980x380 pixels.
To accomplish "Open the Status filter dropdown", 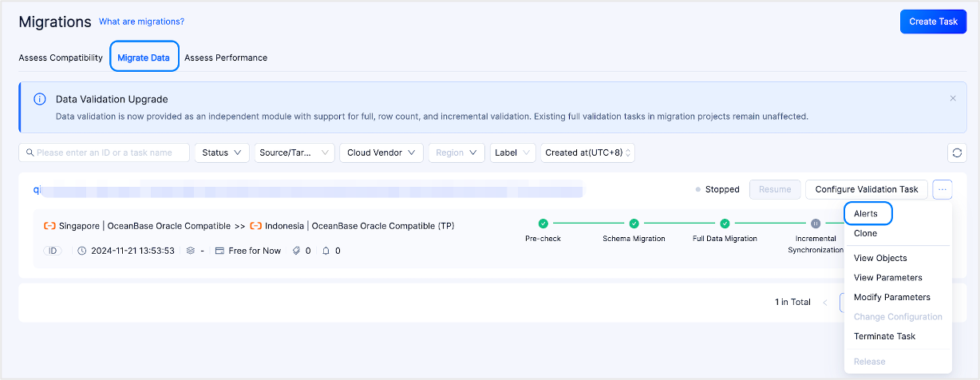I will click(222, 152).
